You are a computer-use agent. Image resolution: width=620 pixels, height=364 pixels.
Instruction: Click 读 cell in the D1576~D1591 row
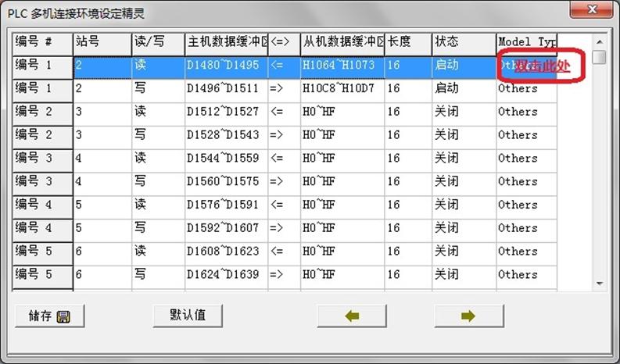coord(158,208)
